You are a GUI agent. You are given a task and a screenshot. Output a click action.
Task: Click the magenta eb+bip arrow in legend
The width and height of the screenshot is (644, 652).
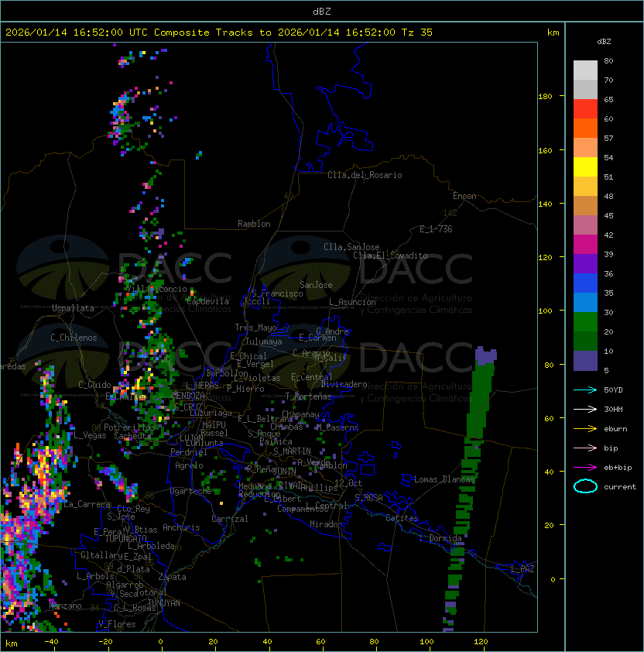pyautogui.click(x=585, y=468)
